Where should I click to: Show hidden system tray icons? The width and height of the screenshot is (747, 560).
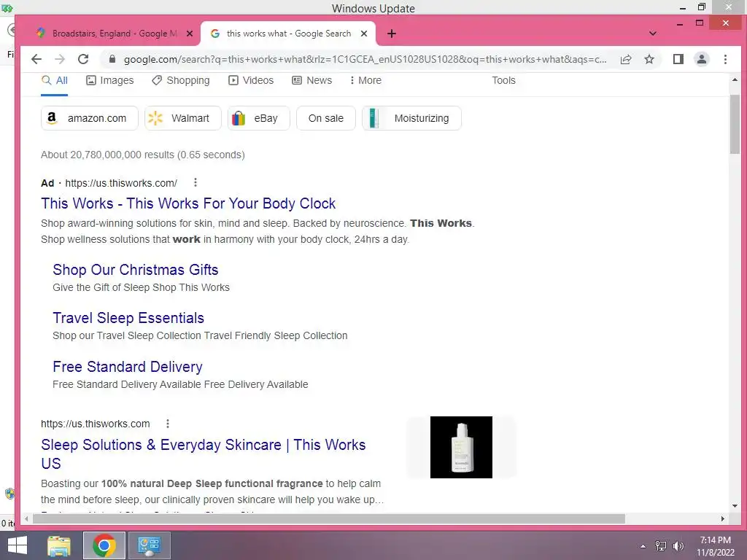[643, 546]
